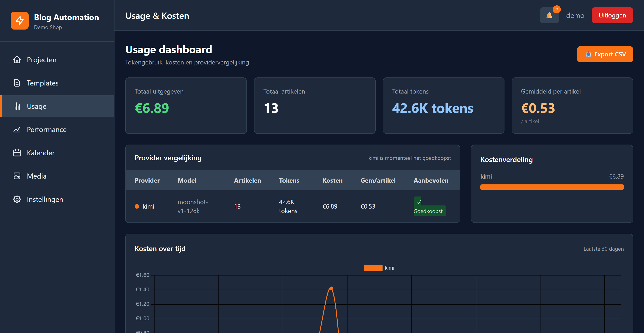
Task: Click the Artikelen column header
Action: click(247, 180)
